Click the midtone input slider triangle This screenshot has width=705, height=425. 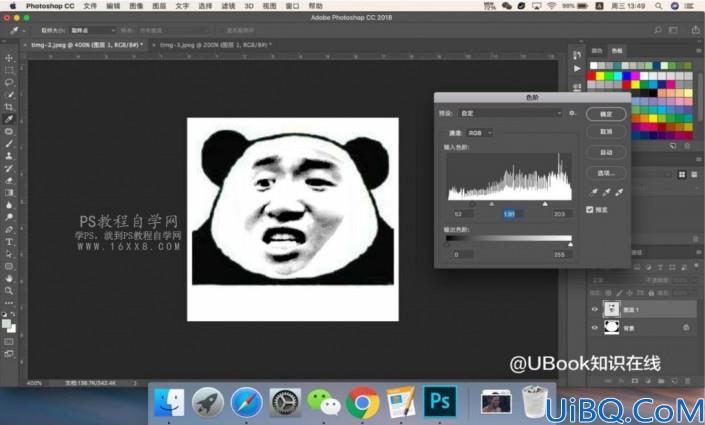pos(491,204)
